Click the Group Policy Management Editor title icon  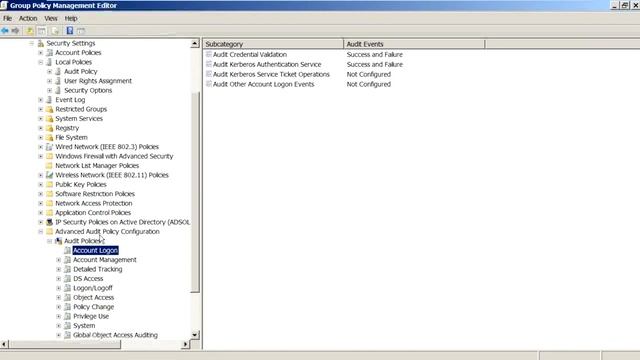pos(4,5)
